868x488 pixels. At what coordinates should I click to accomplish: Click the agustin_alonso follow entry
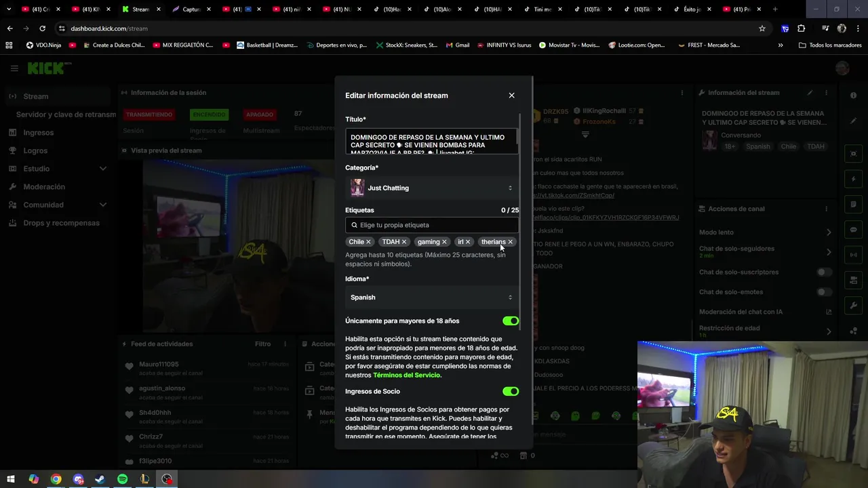(205, 392)
